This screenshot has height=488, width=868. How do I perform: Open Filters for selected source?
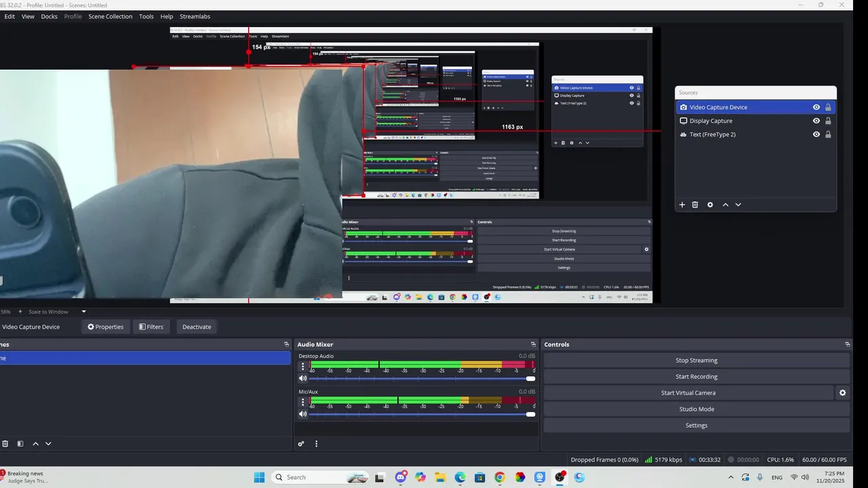pyautogui.click(x=151, y=327)
